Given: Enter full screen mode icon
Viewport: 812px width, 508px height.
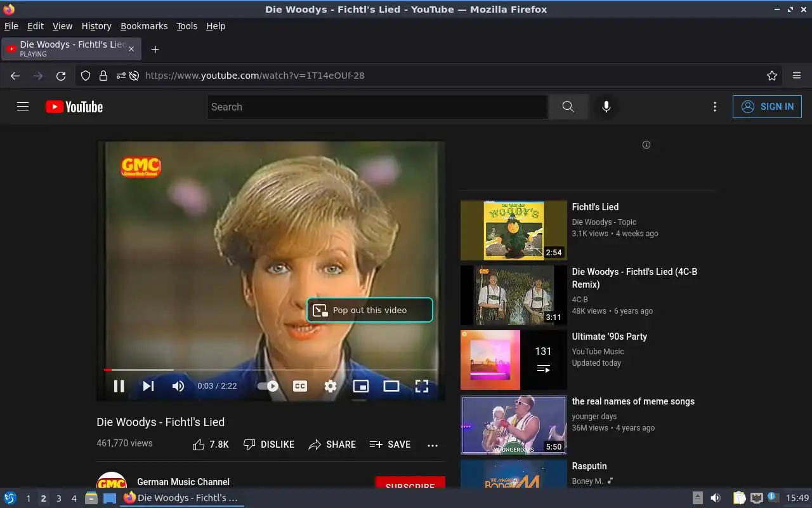Looking at the screenshot, I should pos(422,386).
